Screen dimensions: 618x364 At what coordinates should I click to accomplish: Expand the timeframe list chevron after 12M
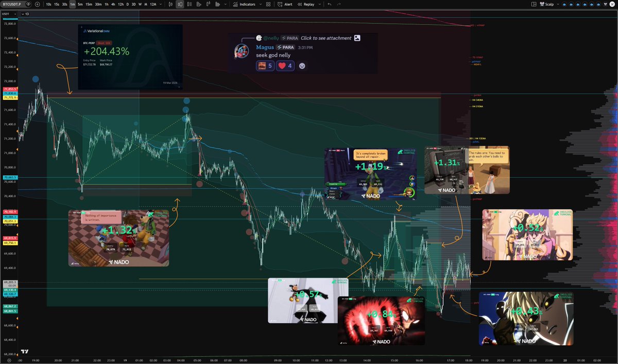point(161,4)
